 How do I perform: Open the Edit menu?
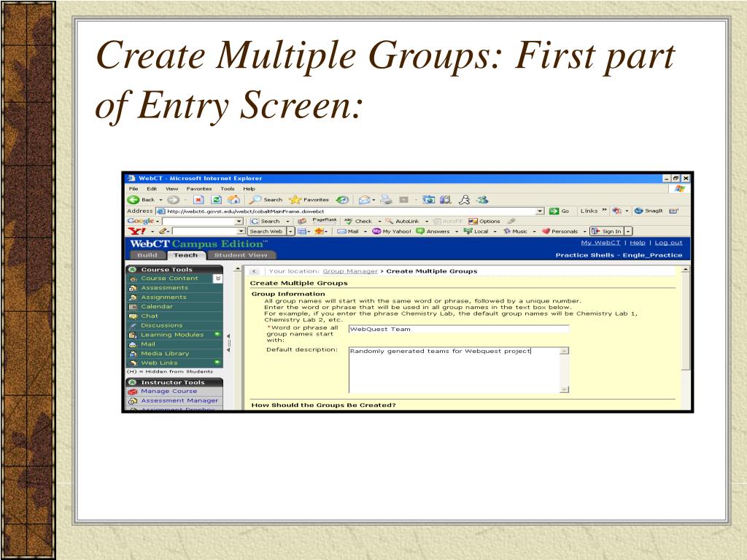[x=152, y=189]
